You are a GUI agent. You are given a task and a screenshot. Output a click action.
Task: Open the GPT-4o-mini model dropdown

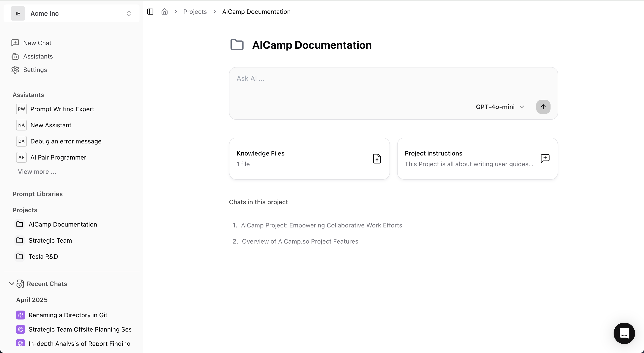(500, 107)
